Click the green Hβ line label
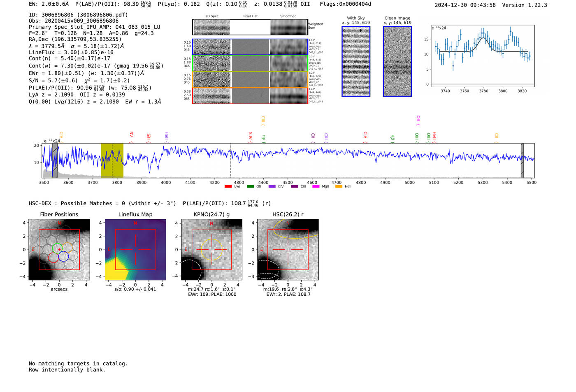This screenshot has height=392, width=576. point(393,139)
